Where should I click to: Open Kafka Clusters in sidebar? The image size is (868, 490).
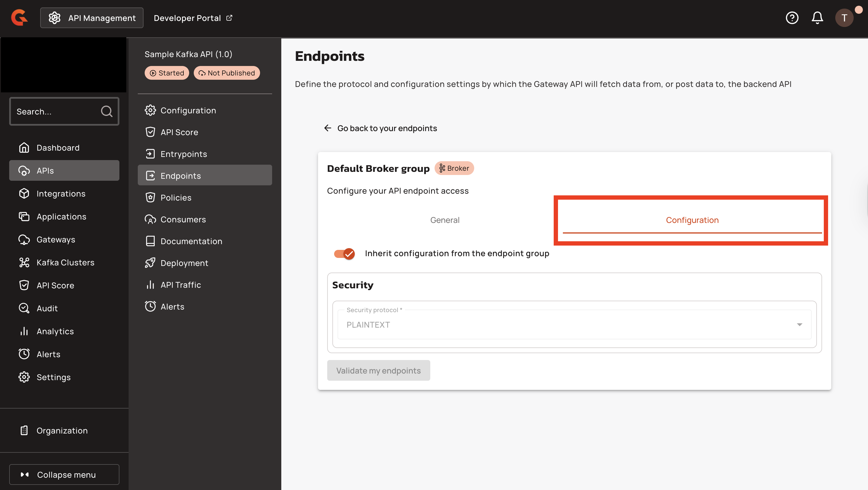pyautogui.click(x=65, y=262)
